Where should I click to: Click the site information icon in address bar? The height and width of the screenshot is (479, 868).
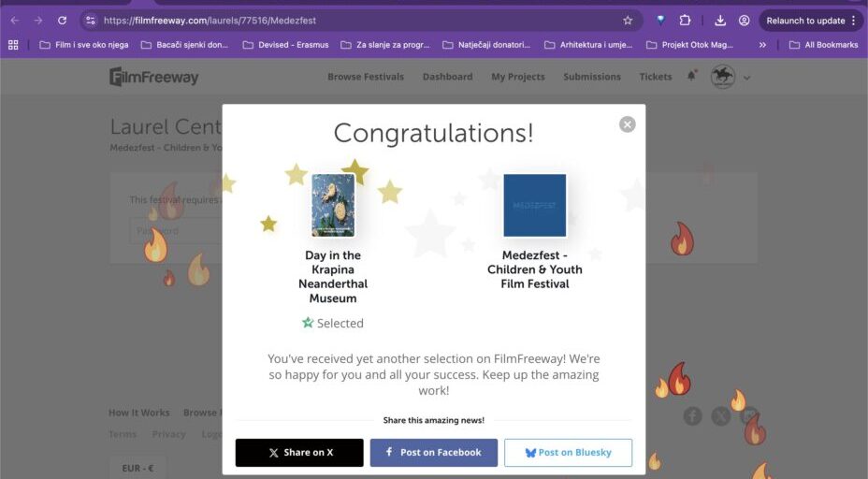[91, 21]
